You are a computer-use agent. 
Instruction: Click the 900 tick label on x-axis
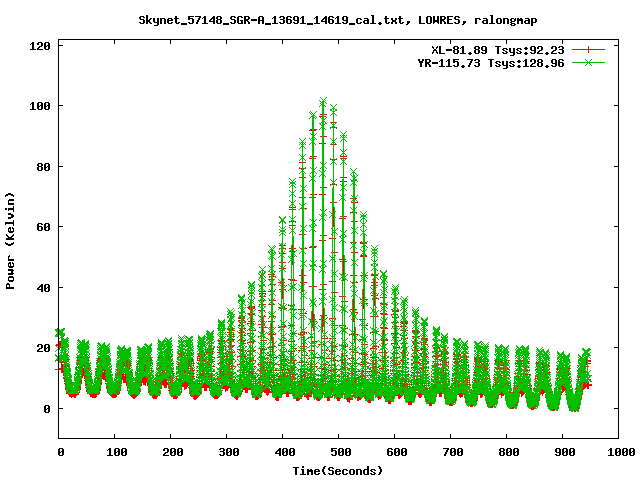click(562, 452)
